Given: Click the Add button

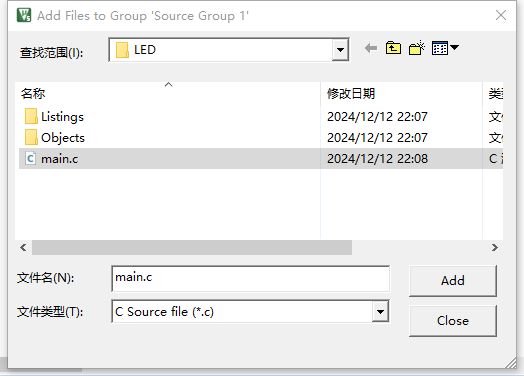Looking at the screenshot, I should click(x=453, y=281).
